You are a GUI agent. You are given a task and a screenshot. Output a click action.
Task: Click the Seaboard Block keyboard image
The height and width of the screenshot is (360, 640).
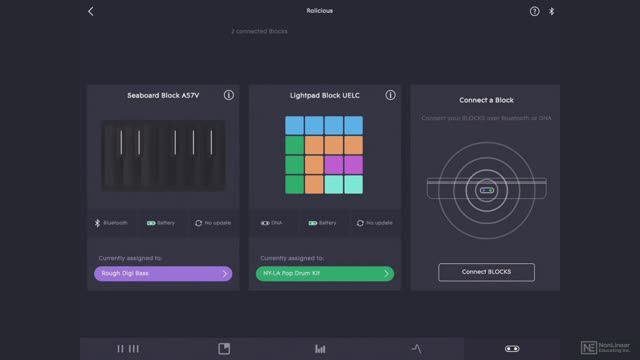pos(163,156)
